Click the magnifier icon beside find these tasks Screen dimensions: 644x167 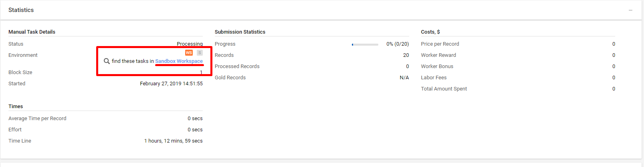point(107,61)
